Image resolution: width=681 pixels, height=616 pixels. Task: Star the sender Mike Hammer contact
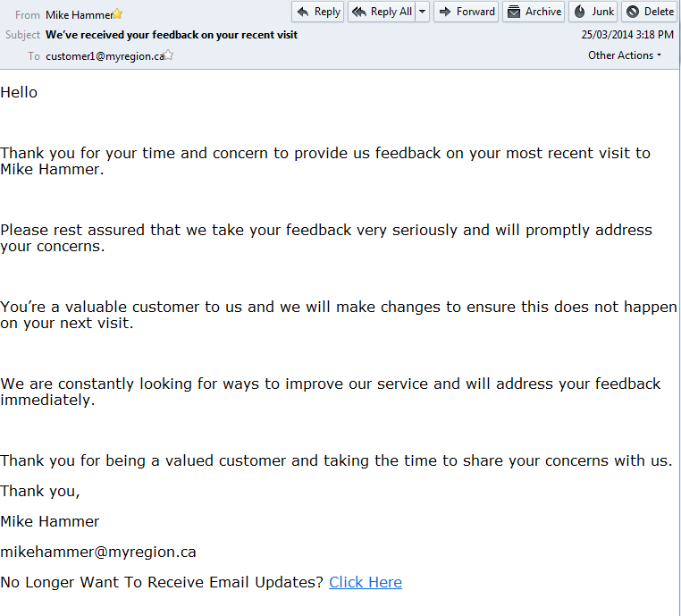(x=118, y=14)
